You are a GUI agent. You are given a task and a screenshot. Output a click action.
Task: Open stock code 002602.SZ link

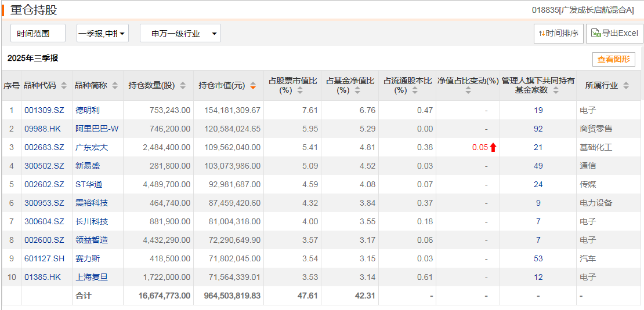(44, 184)
